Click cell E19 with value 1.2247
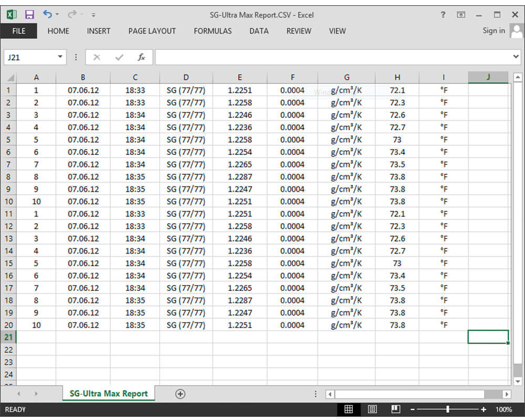 240,313
